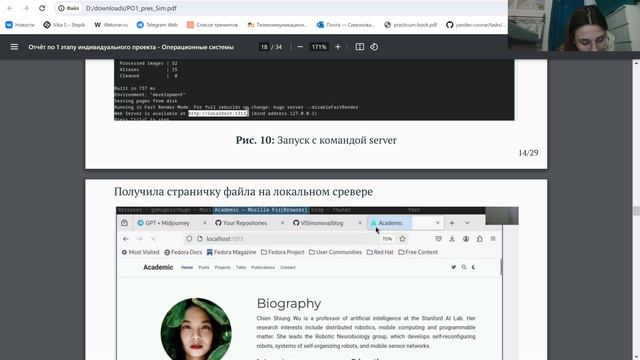This screenshot has height=360, width=640.
Task: Open the Fedora Docs bookmark in Firefox
Action: coord(183,252)
